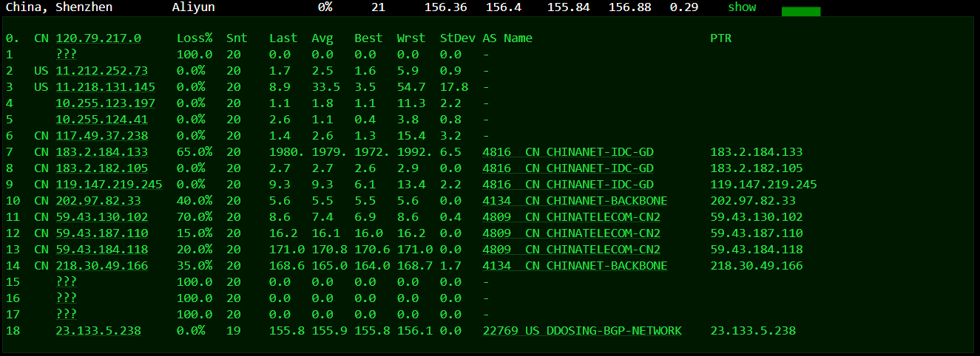Open hop 8 IP 183.2.182.105 link

click(x=101, y=168)
